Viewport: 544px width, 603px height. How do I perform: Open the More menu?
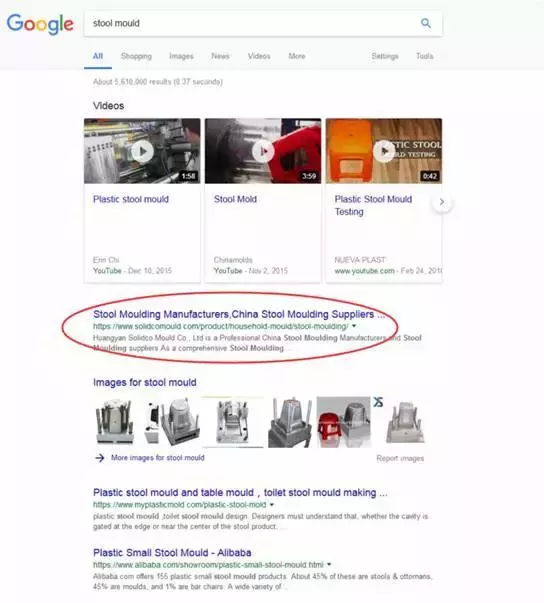click(x=297, y=56)
